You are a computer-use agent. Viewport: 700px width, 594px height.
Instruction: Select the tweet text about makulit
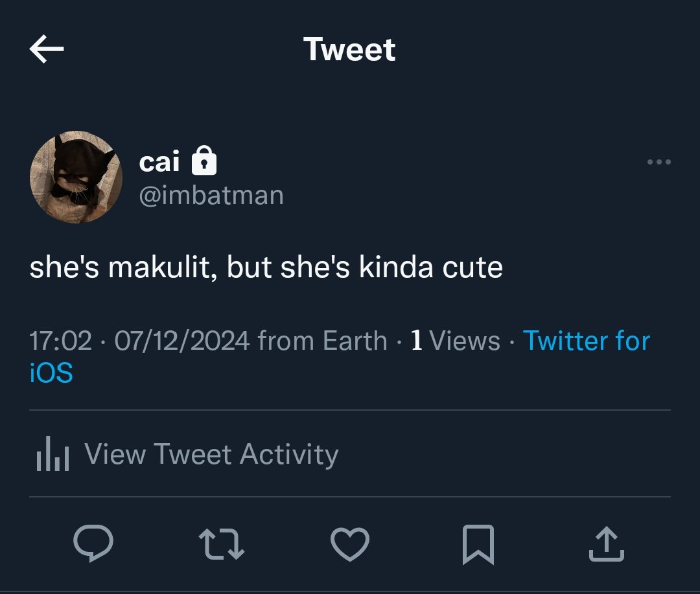pyautogui.click(x=266, y=268)
